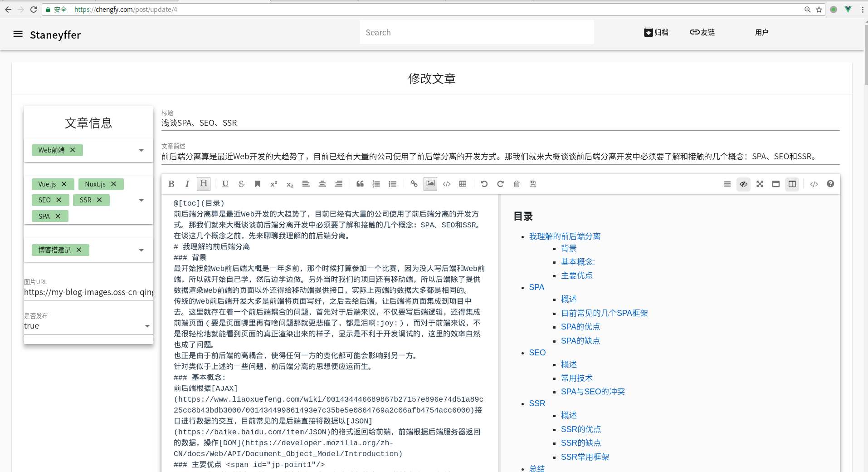The height and width of the screenshot is (472, 868).
Task: Insert a heading with H button
Action: pyautogui.click(x=204, y=184)
